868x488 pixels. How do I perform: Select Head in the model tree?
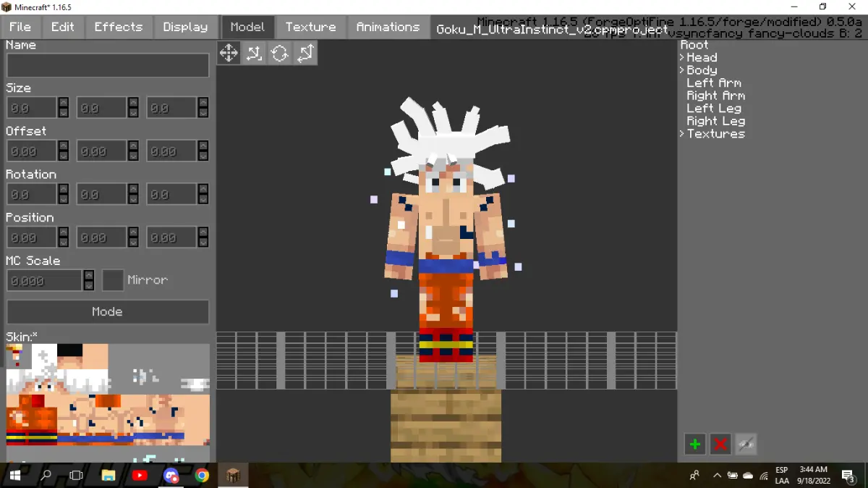coord(702,57)
